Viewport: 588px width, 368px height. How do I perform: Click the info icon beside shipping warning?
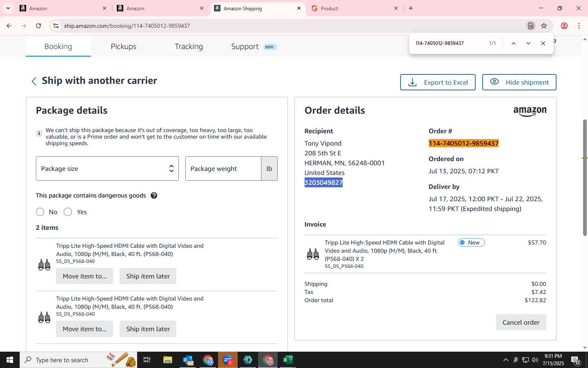39,133
